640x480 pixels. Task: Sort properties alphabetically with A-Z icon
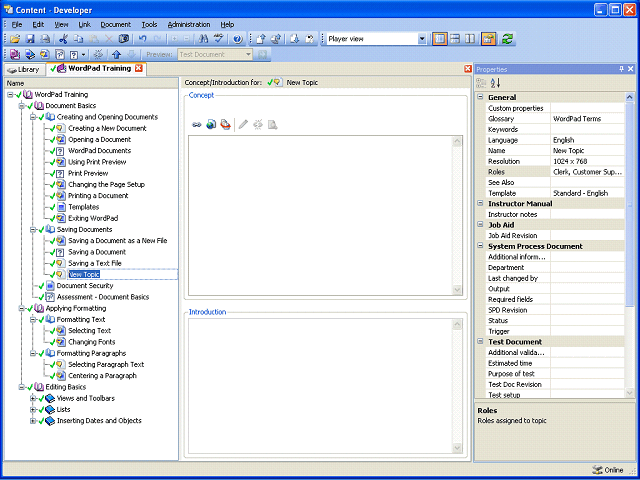(496, 83)
